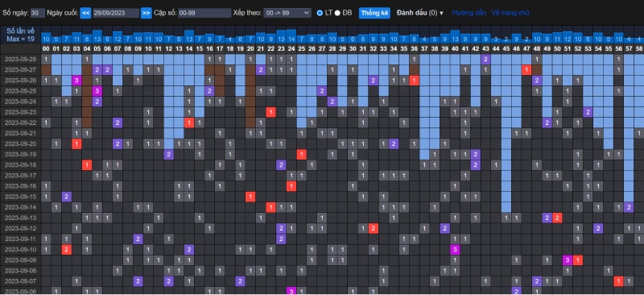Select the 2023-09-25 row label
This screenshot has height=295, width=644.
[21, 90]
